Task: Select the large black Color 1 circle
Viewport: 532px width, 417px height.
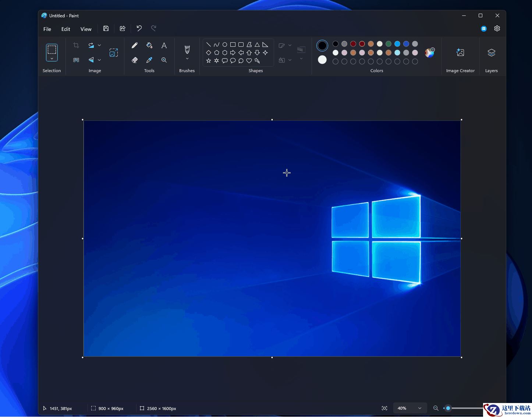Action: tap(322, 46)
